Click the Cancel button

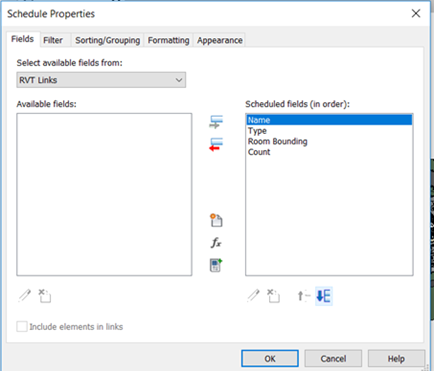(333, 359)
